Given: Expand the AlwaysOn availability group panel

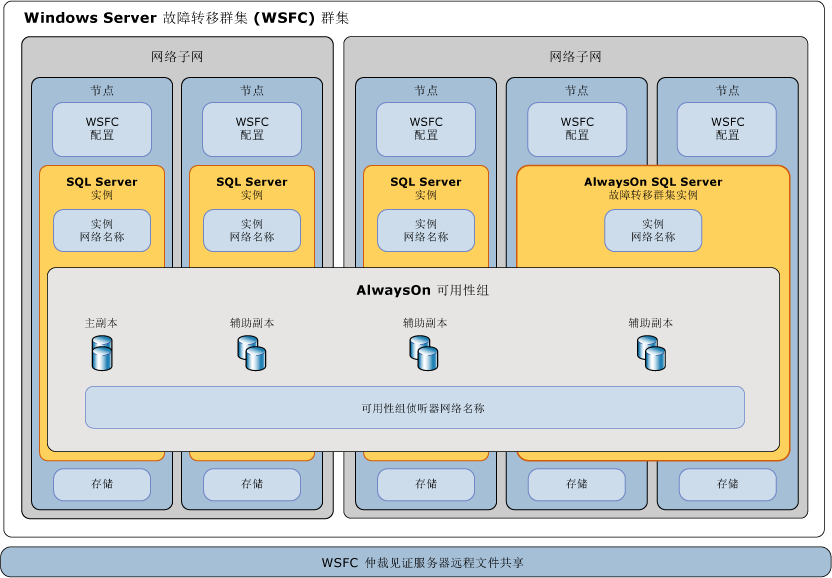Looking at the screenshot, I should pos(416,290).
